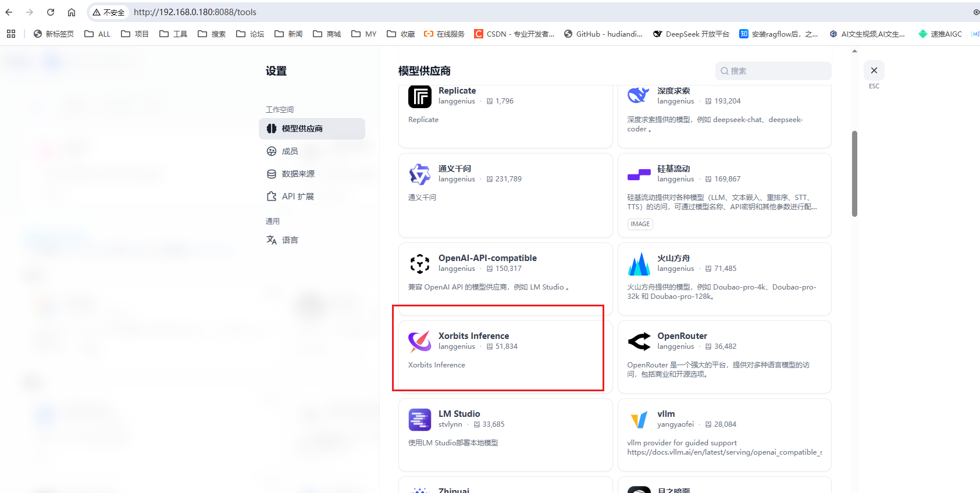Select 语言 in settings sidebar

tap(312, 240)
